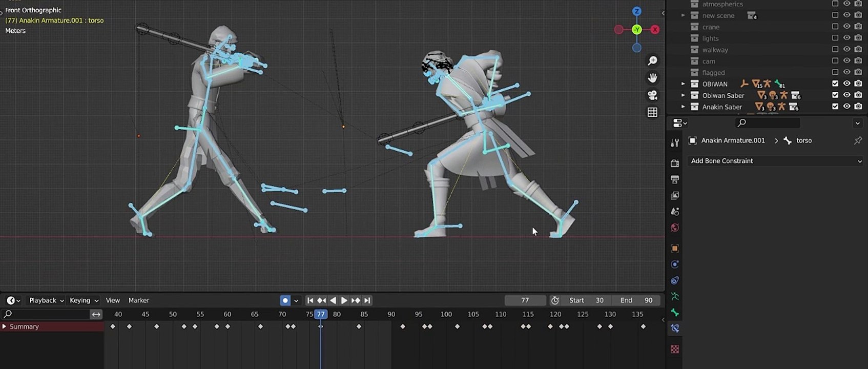Hide Anakin Saber collection with eye icon
The image size is (868, 369).
tap(846, 107)
